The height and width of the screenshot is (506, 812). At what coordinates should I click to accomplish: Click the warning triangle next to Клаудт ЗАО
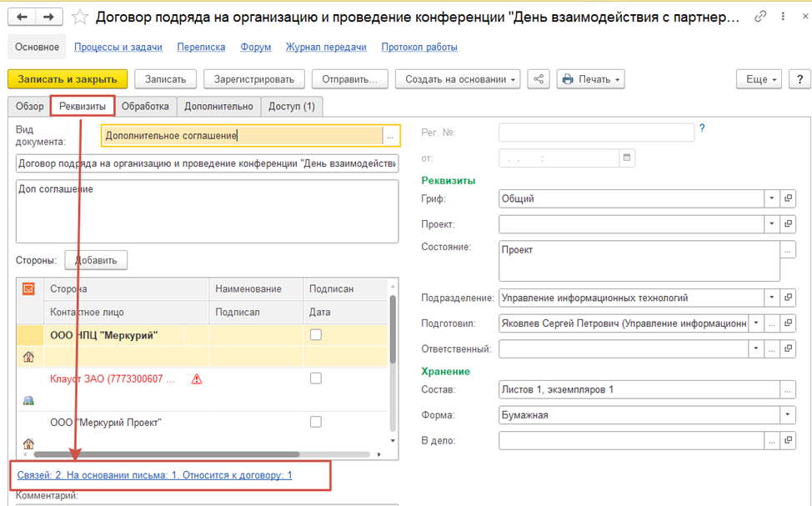pyautogui.click(x=197, y=379)
